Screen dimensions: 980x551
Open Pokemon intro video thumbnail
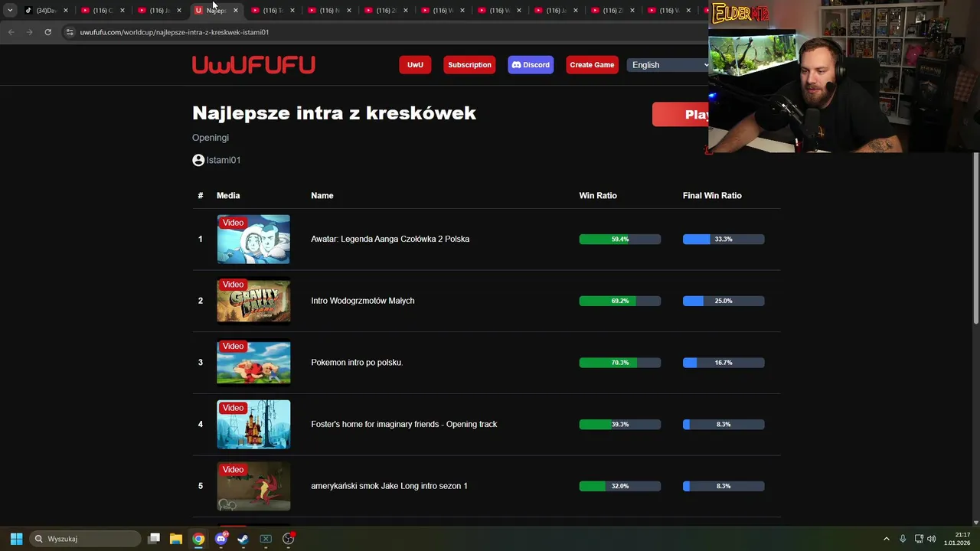point(253,363)
